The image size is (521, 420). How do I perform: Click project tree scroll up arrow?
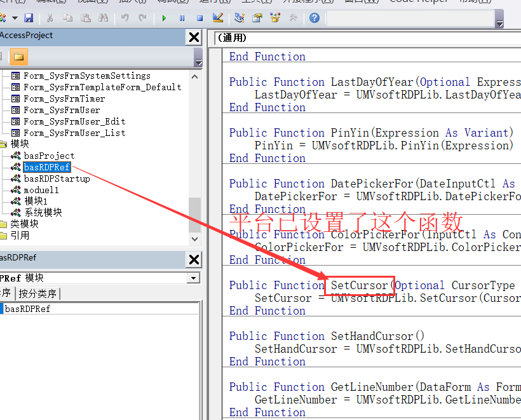195,77
